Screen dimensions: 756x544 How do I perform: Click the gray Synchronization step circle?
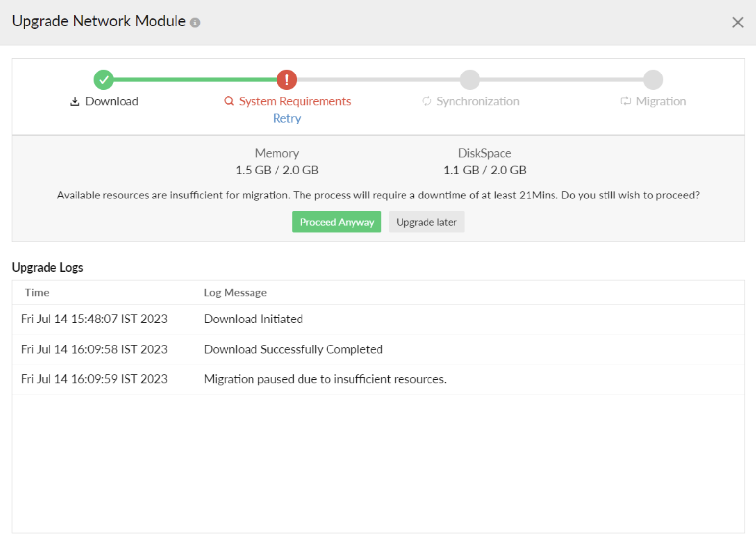point(470,79)
